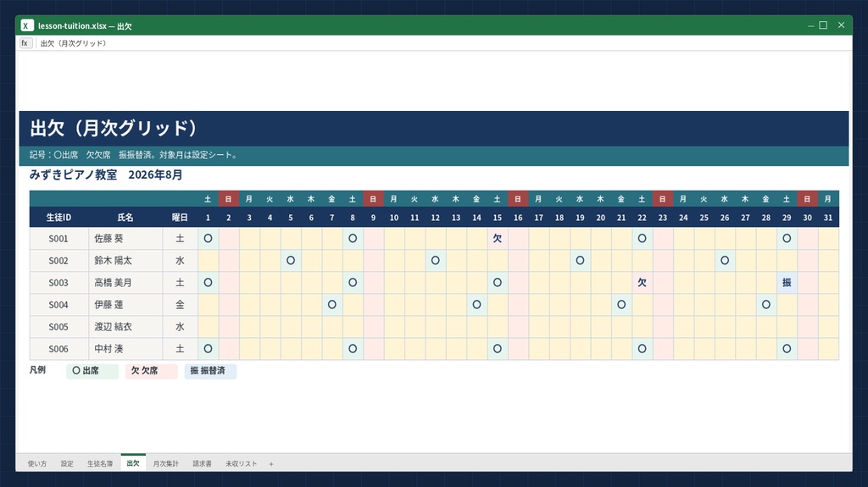Select student ID cell S004

(x=58, y=305)
